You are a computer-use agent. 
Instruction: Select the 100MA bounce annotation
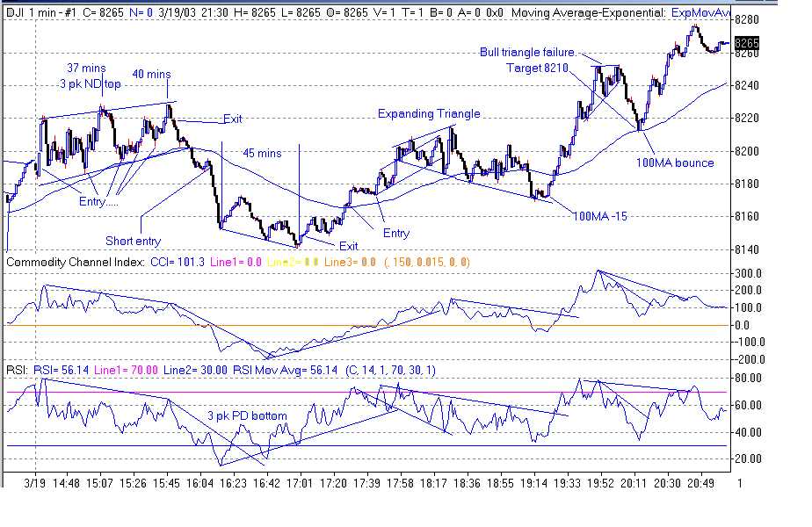(x=674, y=162)
